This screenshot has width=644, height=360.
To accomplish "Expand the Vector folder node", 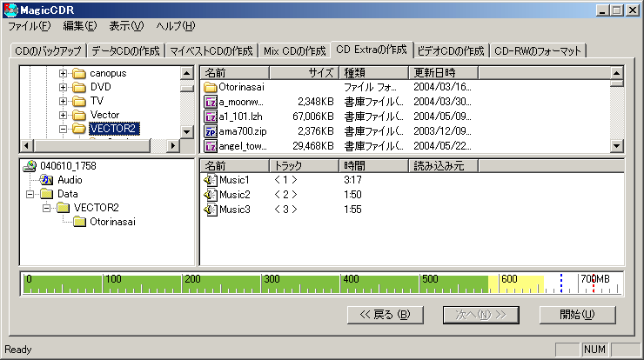I will point(63,115).
